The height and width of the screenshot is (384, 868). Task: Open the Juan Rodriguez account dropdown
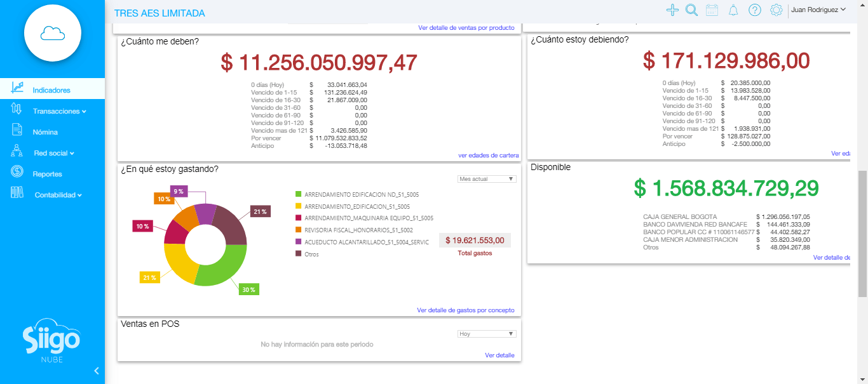click(x=817, y=10)
